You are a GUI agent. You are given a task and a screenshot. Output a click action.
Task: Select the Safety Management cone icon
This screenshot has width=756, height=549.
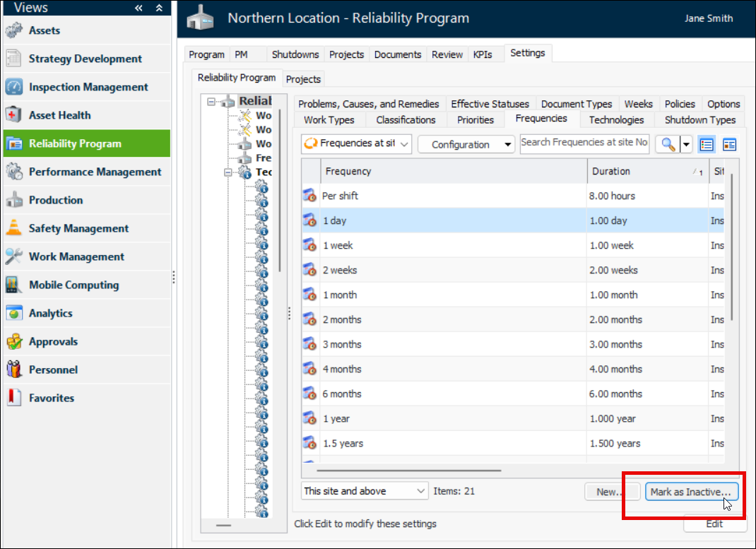(14, 228)
